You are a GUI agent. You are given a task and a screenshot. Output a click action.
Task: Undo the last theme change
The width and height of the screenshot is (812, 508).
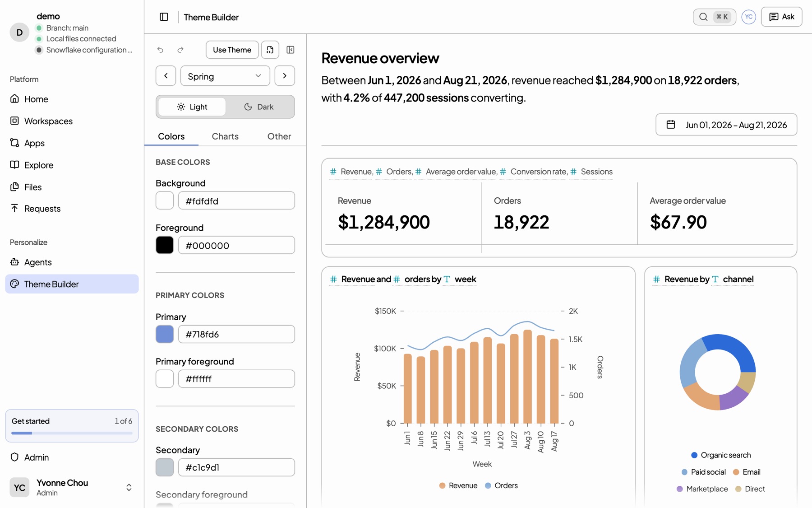161,50
